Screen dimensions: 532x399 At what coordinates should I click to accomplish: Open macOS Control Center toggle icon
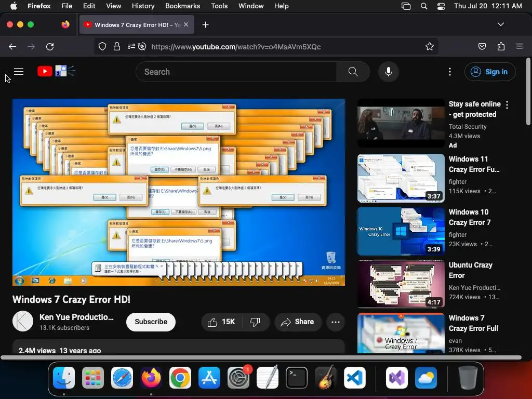(441, 6)
